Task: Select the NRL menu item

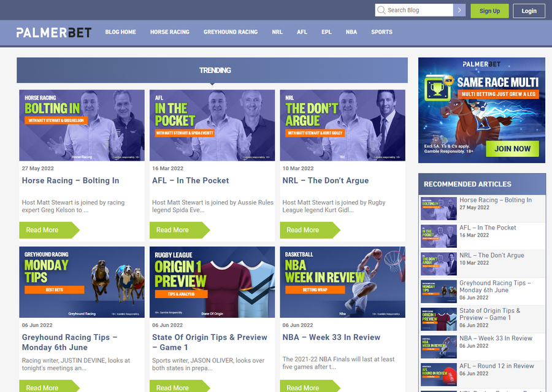Action: click(277, 32)
